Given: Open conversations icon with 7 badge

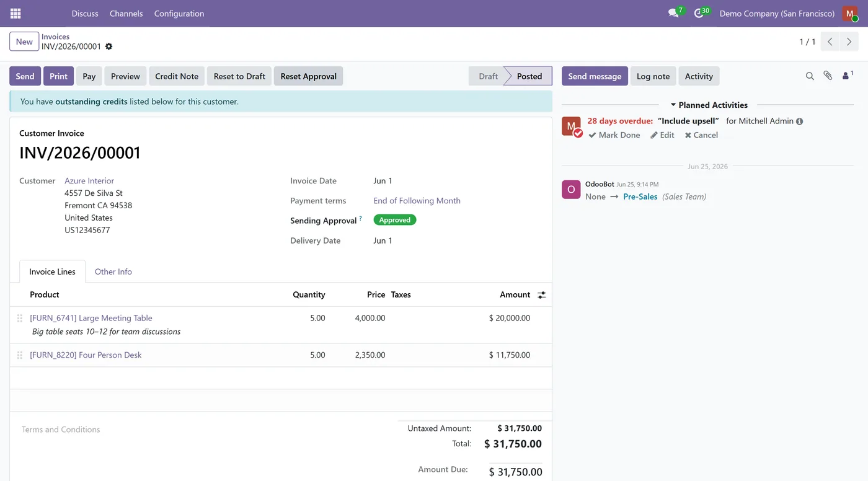Looking at the screenshot, I should coord(674,13).
